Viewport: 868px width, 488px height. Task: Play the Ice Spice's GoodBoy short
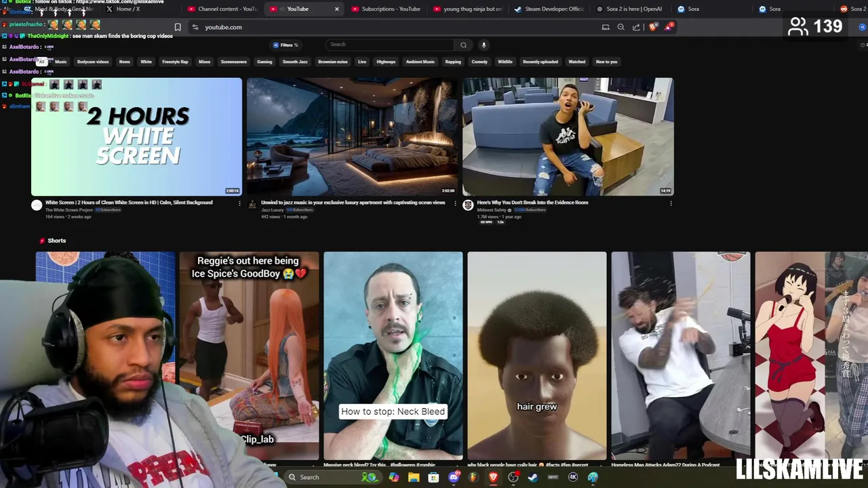249,356
